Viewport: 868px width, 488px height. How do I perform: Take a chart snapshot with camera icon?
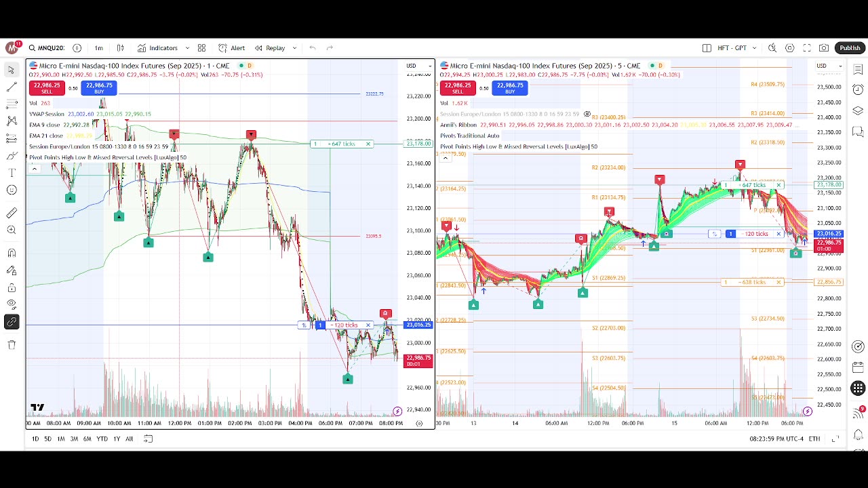824,48
